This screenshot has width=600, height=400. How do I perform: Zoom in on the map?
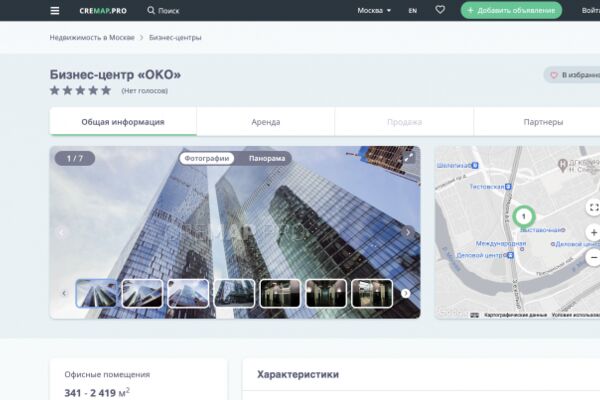coord(593,232)
